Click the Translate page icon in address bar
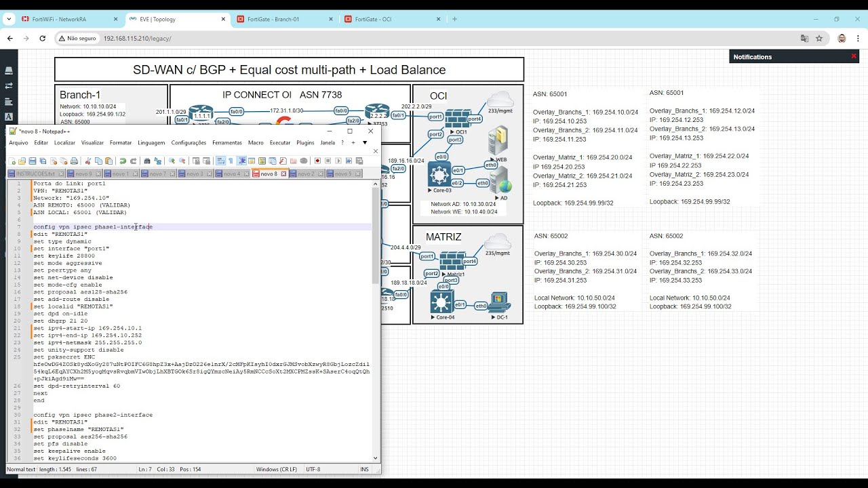Viewport: 868px width, 488px height. [x=804, y=39]
